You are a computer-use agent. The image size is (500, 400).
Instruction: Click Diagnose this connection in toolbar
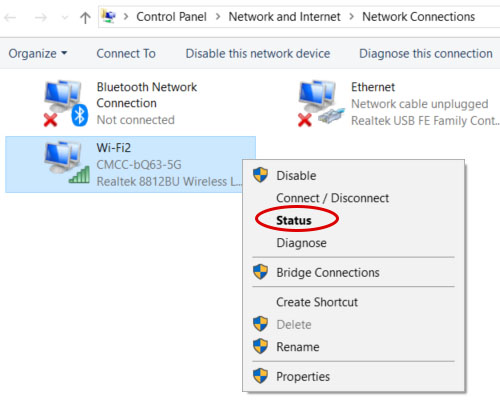click(x=426, y=53)
